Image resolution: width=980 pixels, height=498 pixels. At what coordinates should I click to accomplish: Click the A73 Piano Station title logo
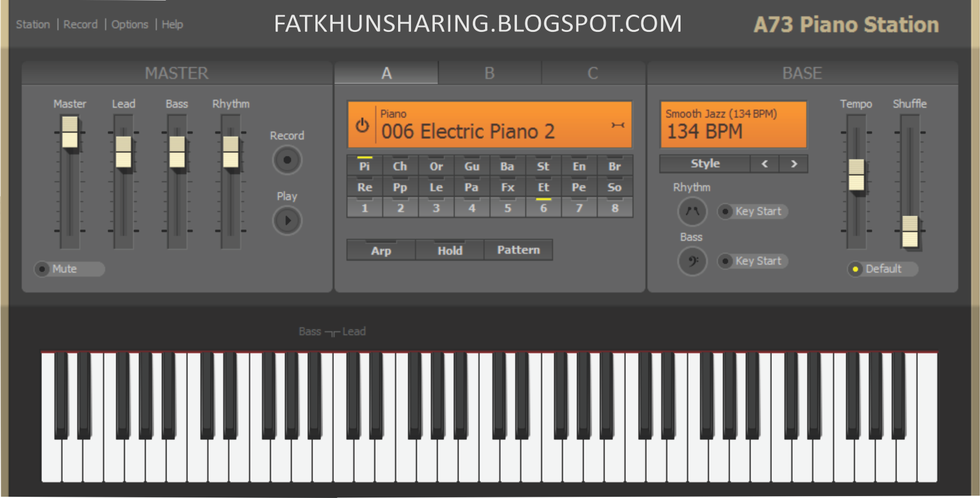pos(846,25)
